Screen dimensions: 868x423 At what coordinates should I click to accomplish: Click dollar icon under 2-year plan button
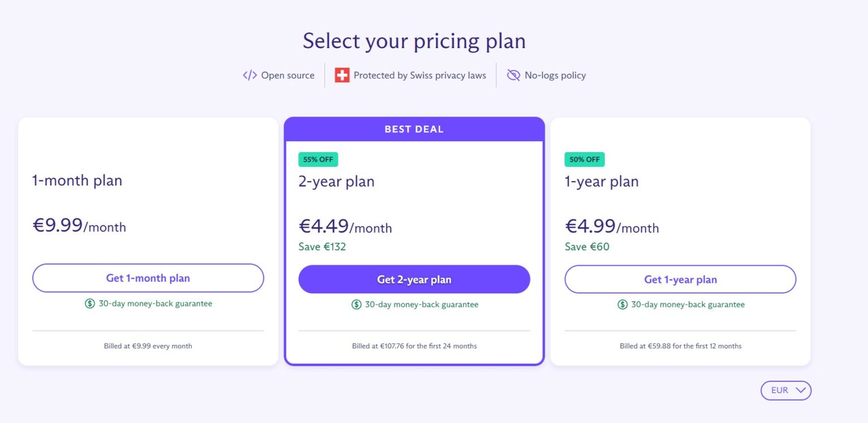click(356, 305)
